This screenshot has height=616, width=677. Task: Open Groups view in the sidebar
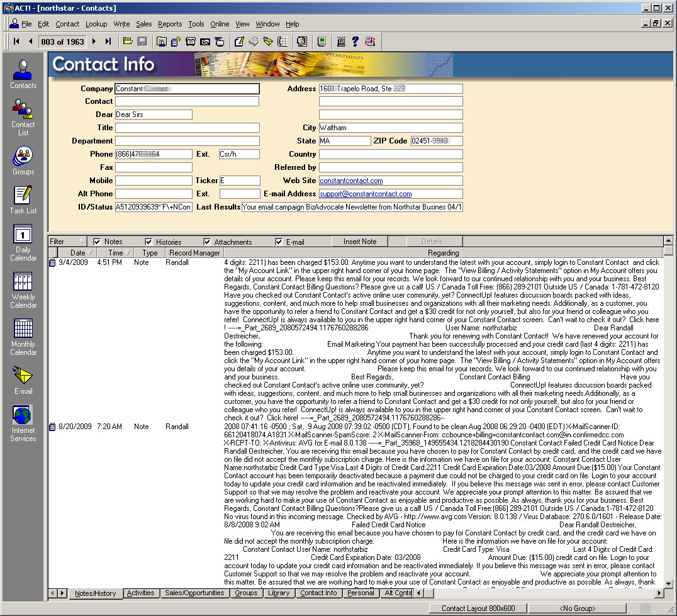click(x=23, y=160)
